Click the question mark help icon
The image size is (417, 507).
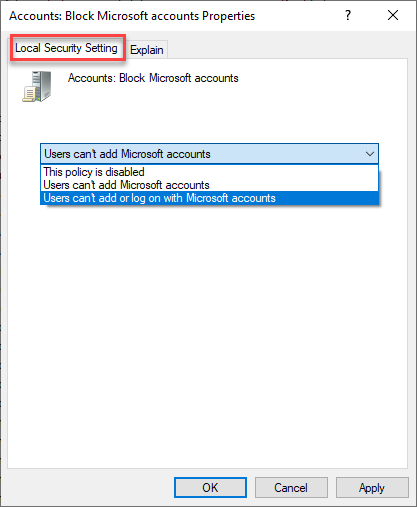tap(348, 15)
